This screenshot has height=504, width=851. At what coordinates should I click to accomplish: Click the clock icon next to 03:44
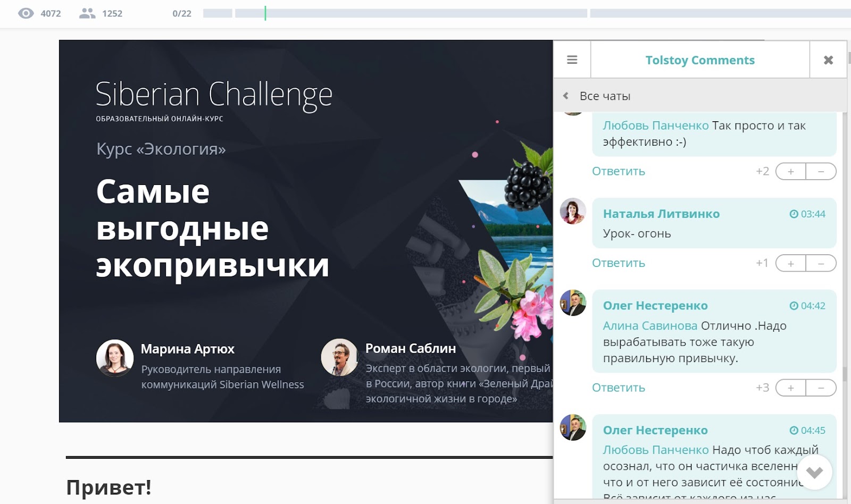(x=794, y=214)
